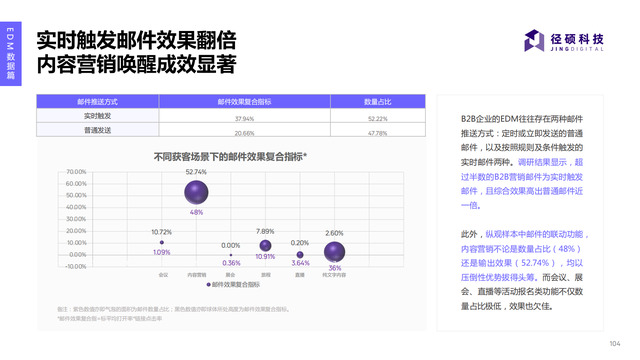Screen dimensions: 640x360
Task: Click the purple 0.36% label
Action: pyautogui.click(x=231, y=263)
